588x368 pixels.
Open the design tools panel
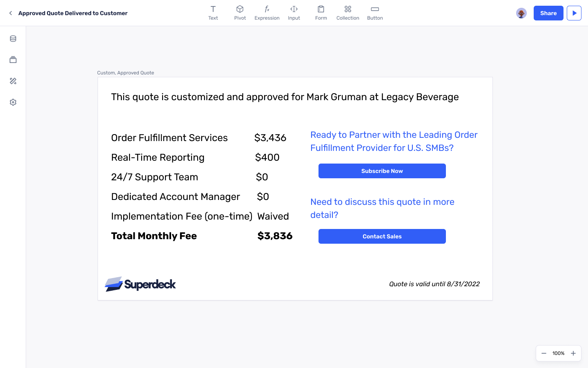point(13,81)
